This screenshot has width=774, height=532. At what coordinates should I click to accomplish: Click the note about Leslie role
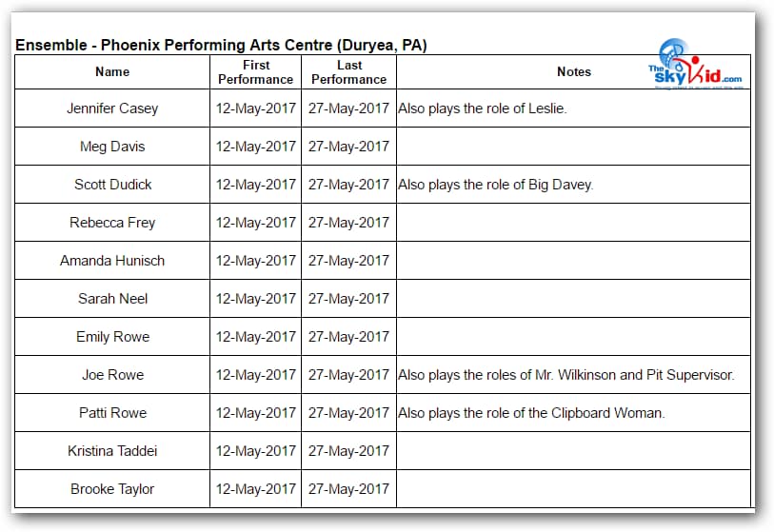pyautogui.click(x=482, y=108)
